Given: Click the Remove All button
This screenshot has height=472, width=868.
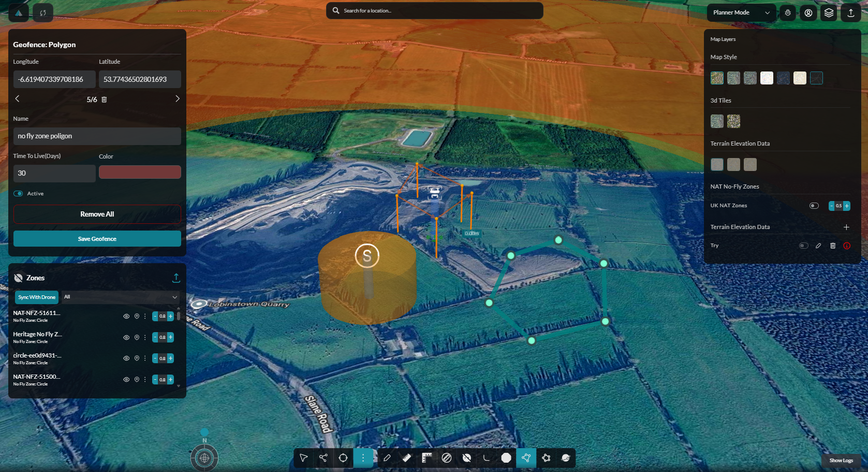Looking at the screenshot, I should [x=97, y=214].
